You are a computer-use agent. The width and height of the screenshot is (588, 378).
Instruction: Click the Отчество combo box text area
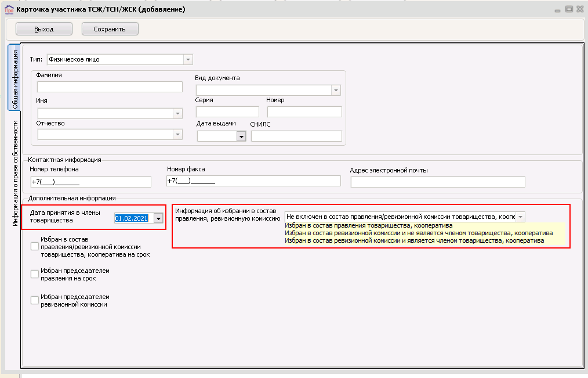pos(106,134)
